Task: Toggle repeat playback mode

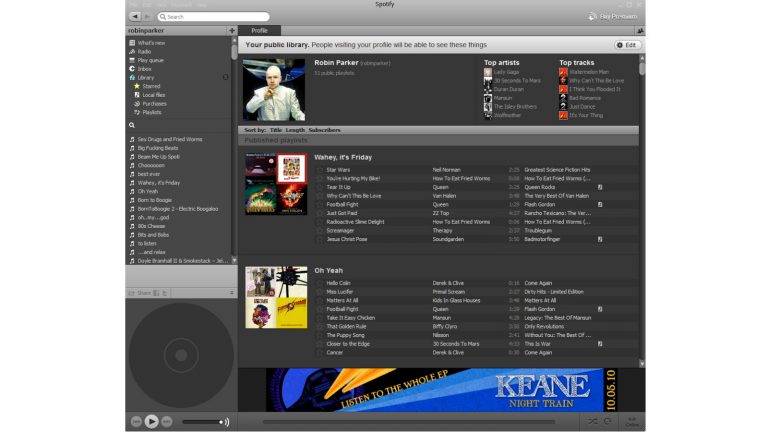Action: pos(607,421)
